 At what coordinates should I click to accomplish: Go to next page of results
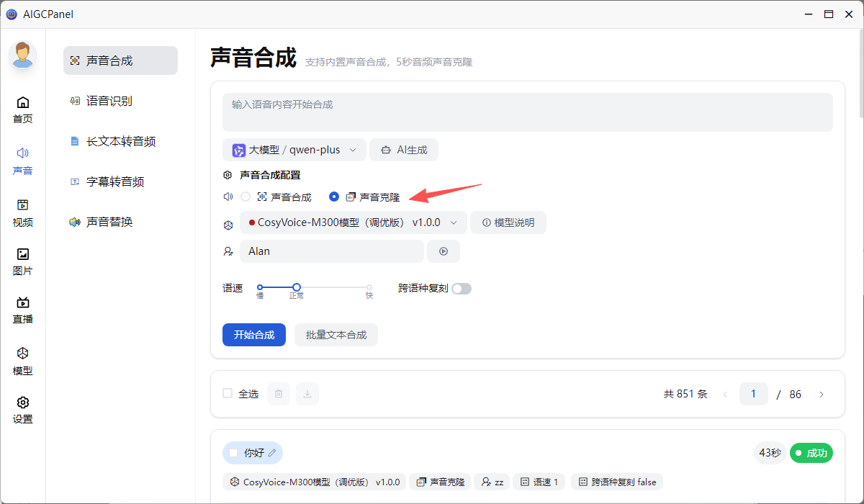(822, 395)
